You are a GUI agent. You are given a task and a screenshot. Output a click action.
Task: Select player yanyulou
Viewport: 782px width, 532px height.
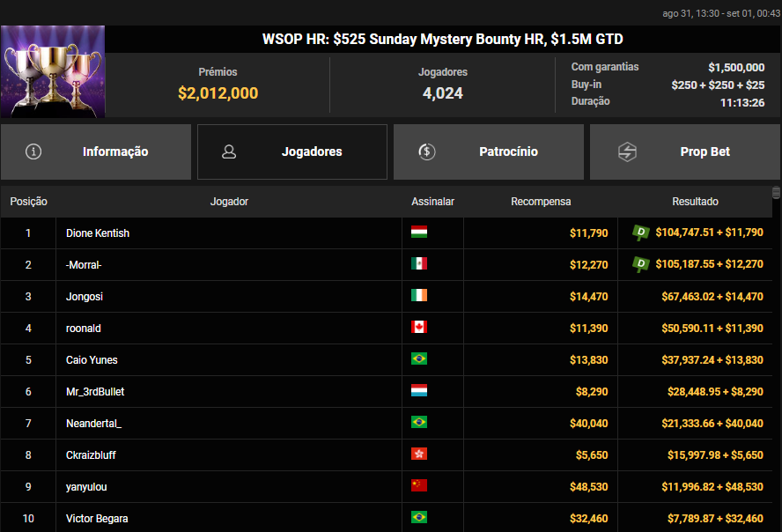[86, 487]
